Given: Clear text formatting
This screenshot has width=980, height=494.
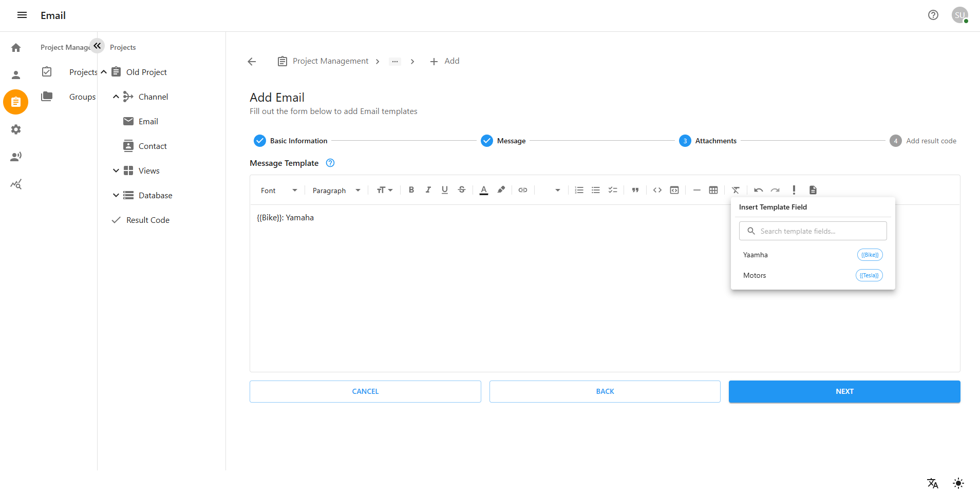Looking at the screenshot, I should tap(736, 190).
